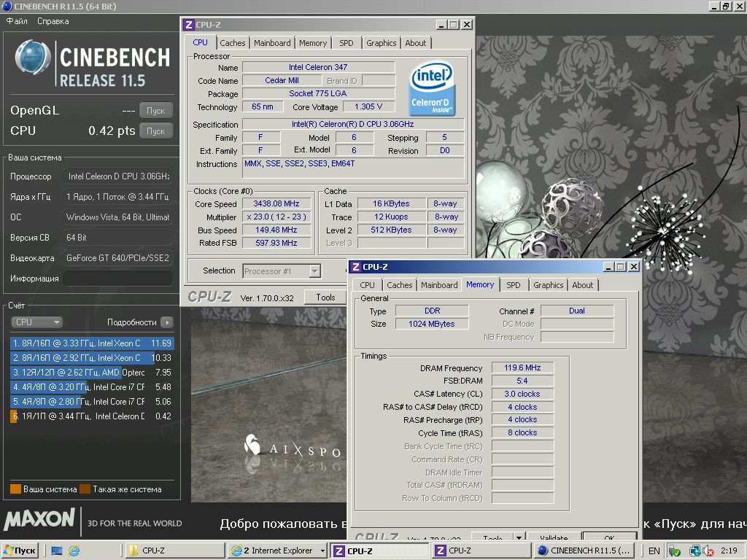Click the empty Информация input field

[117, 278]
